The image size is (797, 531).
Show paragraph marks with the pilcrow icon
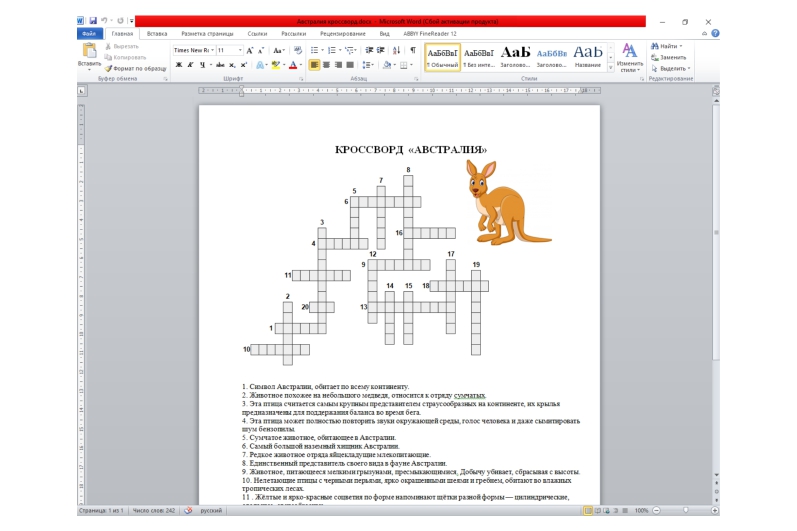point(413,50)
